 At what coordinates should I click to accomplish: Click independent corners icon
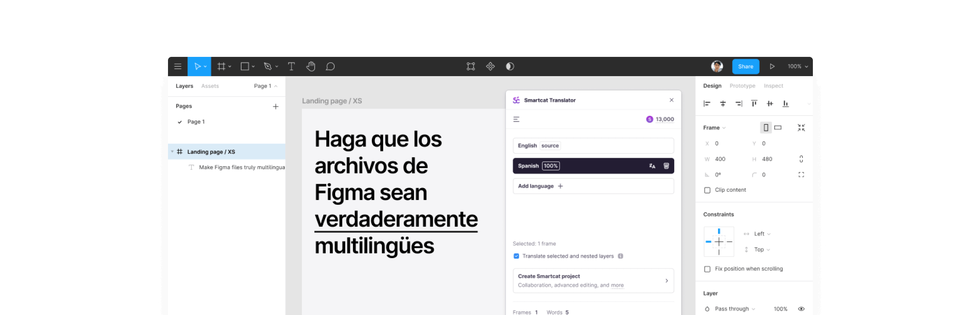coord(801,175)
